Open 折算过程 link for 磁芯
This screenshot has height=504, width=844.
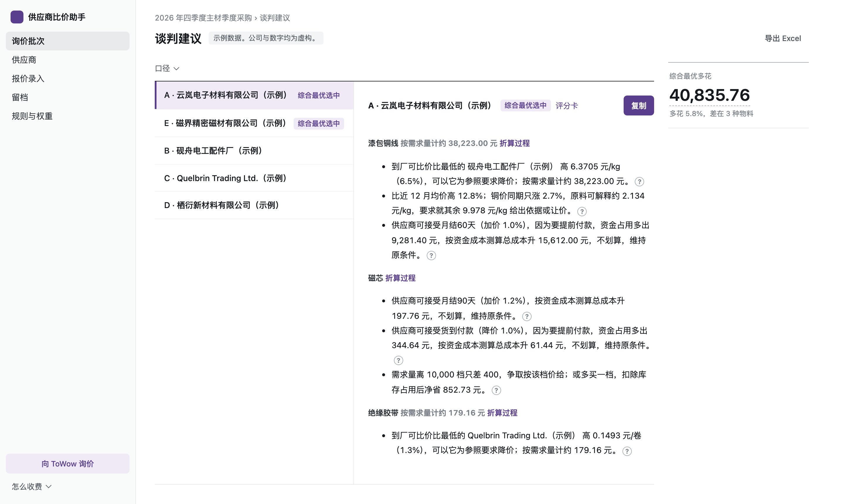[x=400, y=278]
